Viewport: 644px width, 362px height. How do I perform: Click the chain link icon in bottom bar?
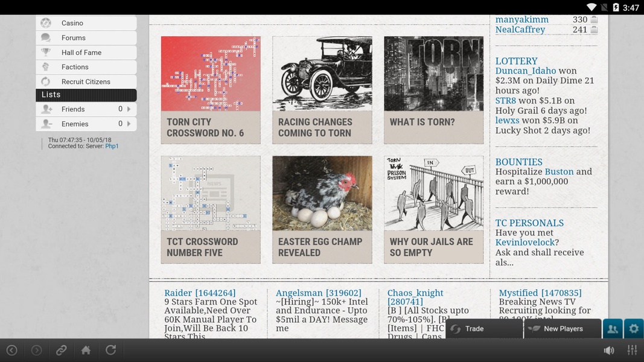[x=61, y=350]
